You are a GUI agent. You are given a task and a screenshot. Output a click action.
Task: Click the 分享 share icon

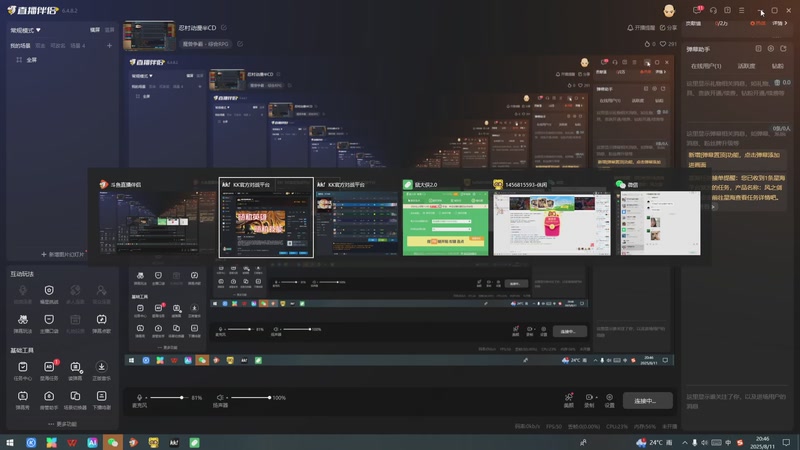pos(668,28)
